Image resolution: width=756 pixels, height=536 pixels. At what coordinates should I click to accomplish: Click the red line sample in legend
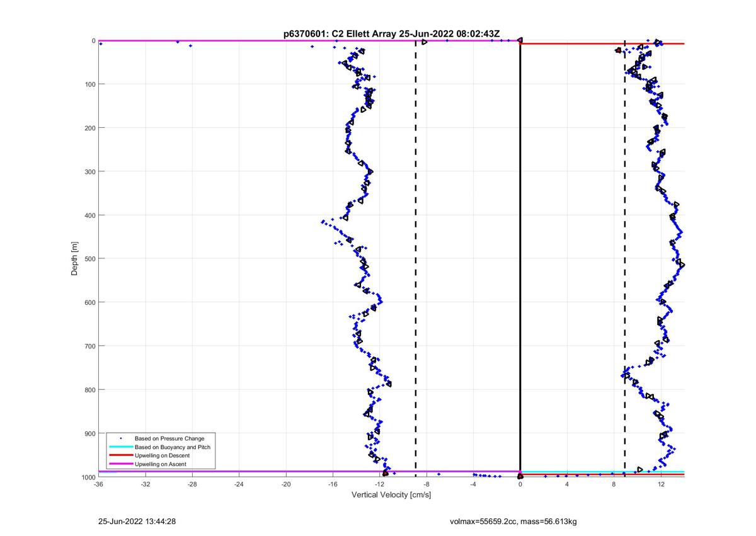click(x=120, y=455)
